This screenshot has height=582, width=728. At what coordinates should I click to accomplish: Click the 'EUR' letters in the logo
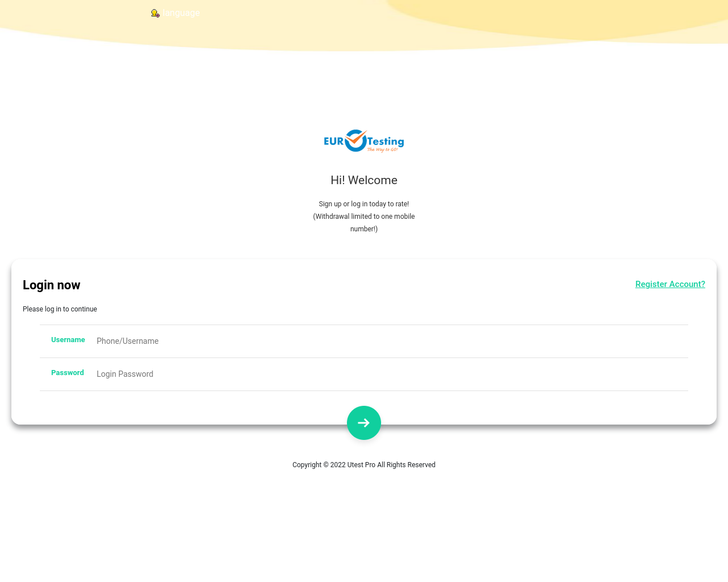click(333, 142)
